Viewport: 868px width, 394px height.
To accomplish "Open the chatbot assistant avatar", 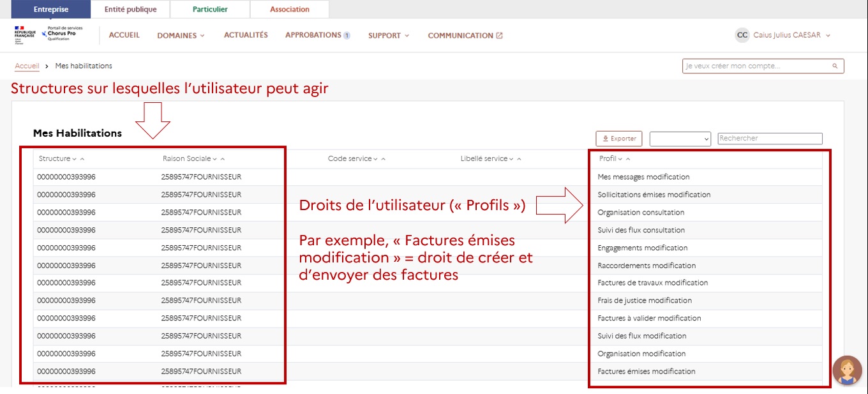I will click(847, 370).
